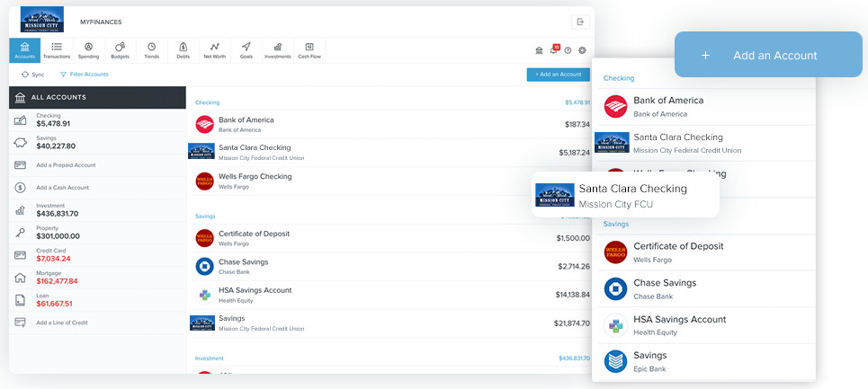Open the Transactions tab

(x=57, y=50)
